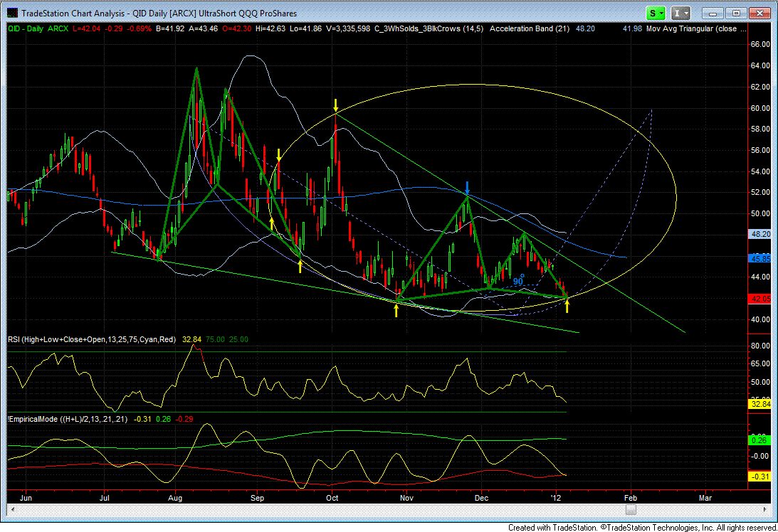
Task: Select the RSI (High+Low+Close+Open) subgraph label
Action: coord(92,340)
